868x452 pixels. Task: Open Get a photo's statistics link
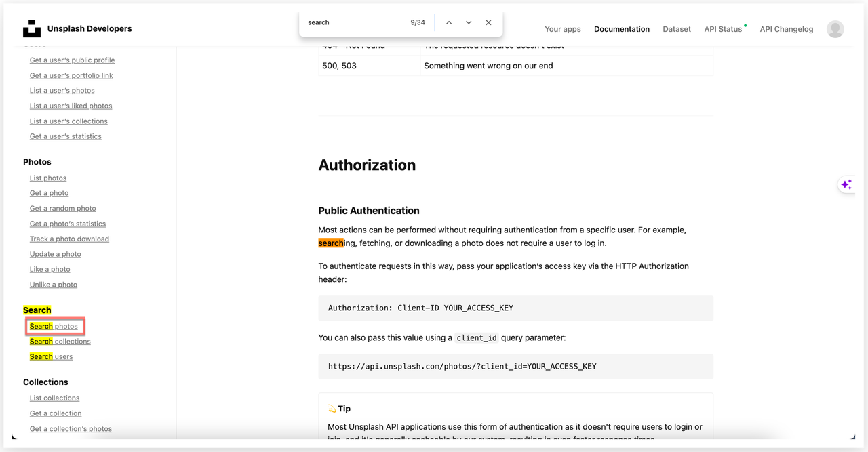68,224
